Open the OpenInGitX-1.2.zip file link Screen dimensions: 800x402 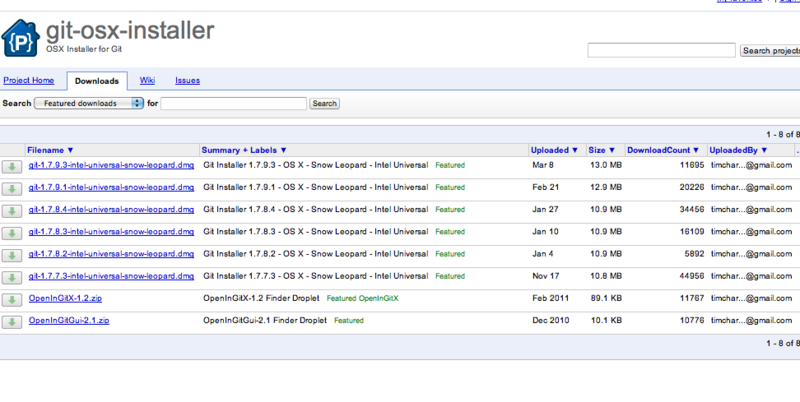pos(65,298)
